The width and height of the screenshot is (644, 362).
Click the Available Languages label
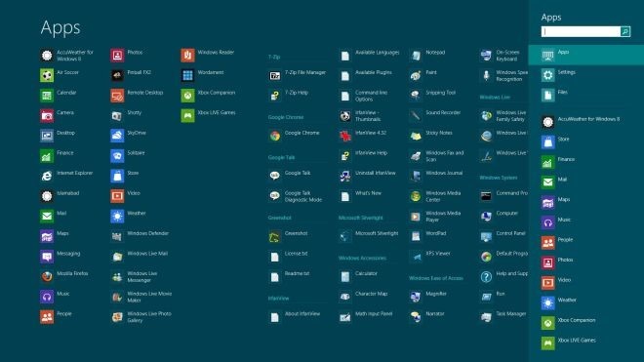[377, 52]
